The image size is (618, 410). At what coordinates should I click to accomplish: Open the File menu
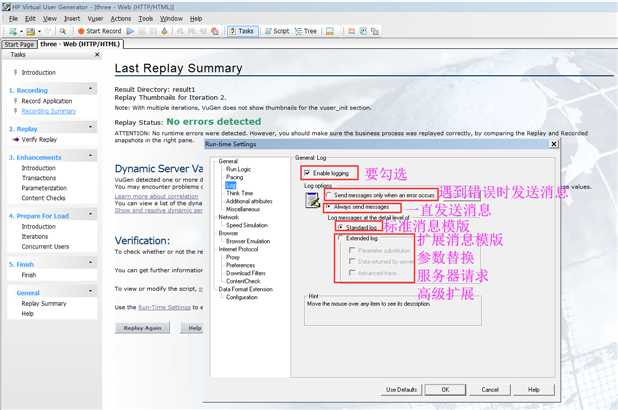pos(13,19)
